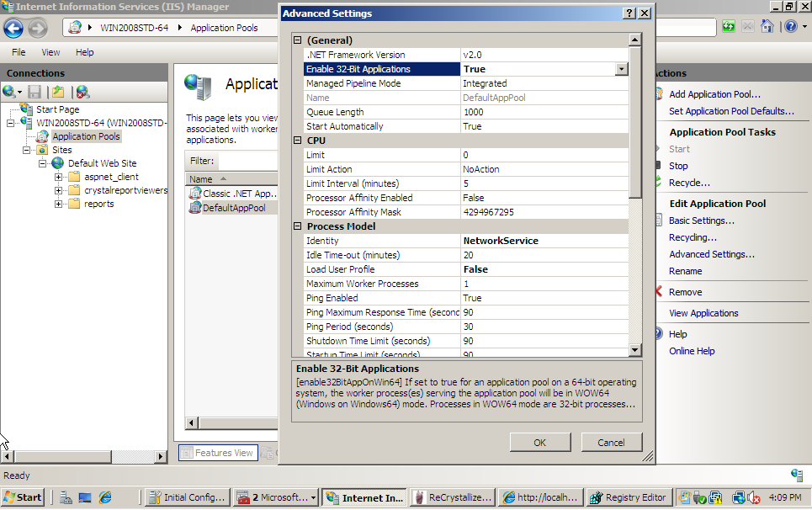Image resolution: width=812 pixels, height=510 pixels.
Task: Click the status bar network icon at bottom right
Action: [x=797, y=475]
